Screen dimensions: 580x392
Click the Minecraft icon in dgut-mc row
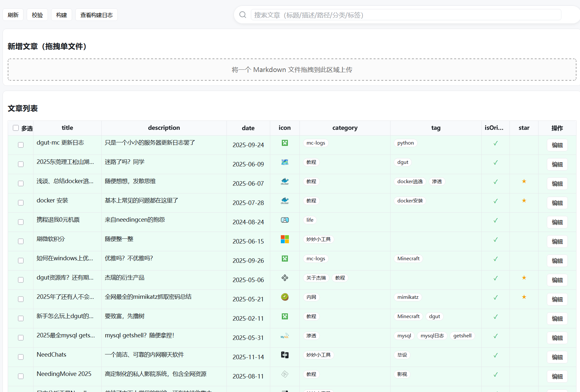(285, 143)
